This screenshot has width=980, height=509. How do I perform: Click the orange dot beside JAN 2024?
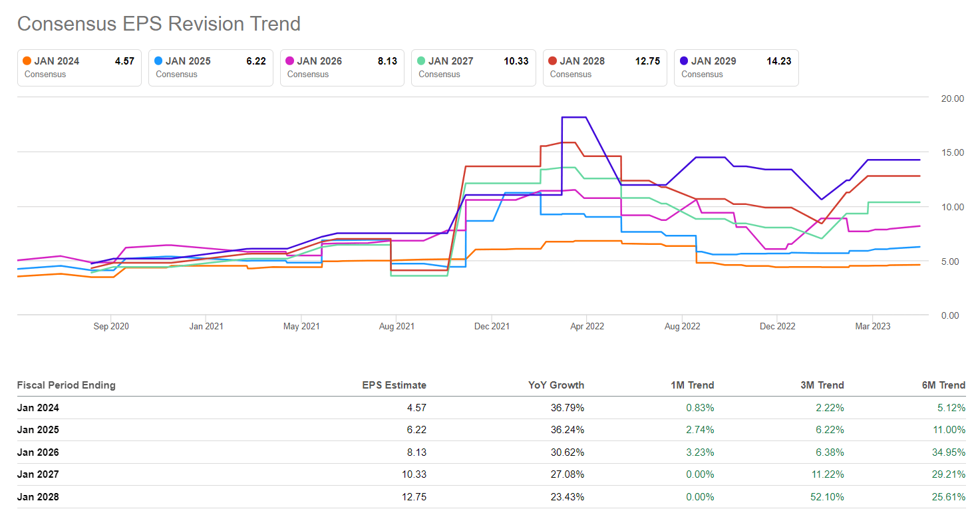click(27, 61)
